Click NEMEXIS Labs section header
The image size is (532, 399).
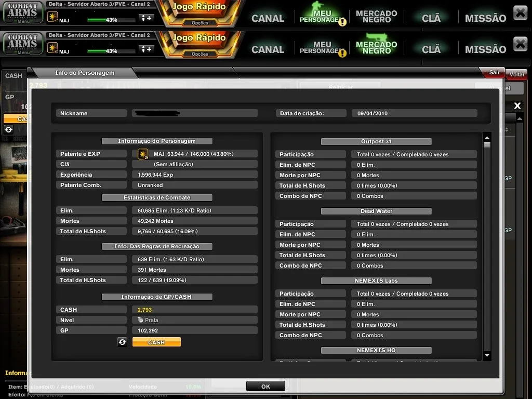coord(376,281)
